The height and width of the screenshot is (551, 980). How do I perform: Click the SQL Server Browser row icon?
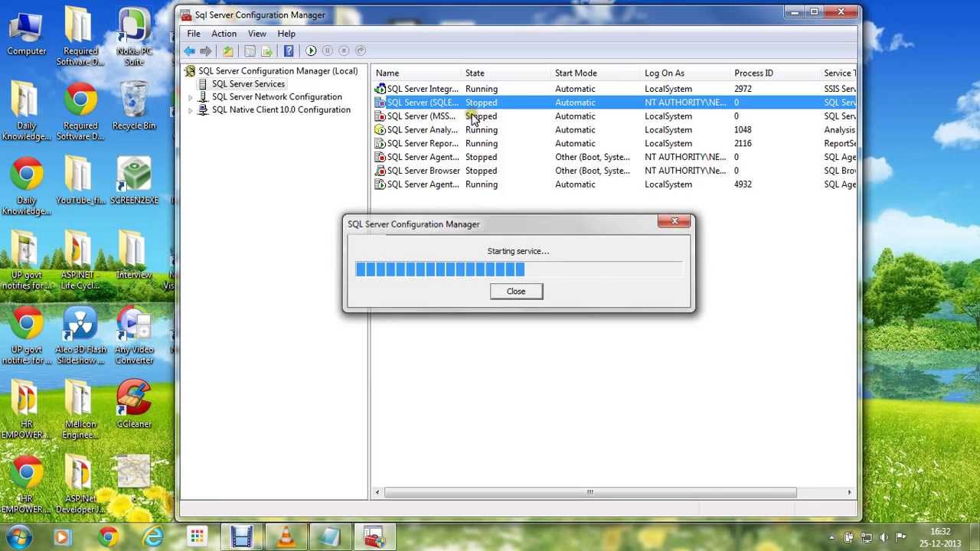(380, 171)
